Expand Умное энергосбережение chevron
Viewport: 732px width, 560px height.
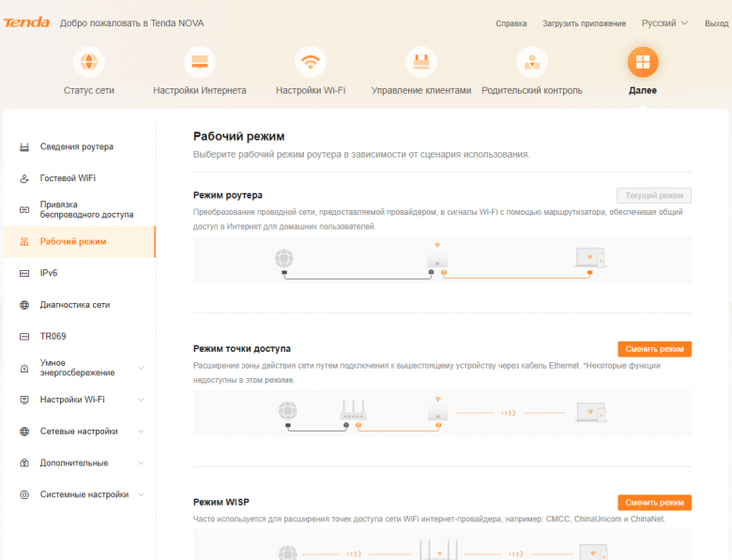click(141, 369)
